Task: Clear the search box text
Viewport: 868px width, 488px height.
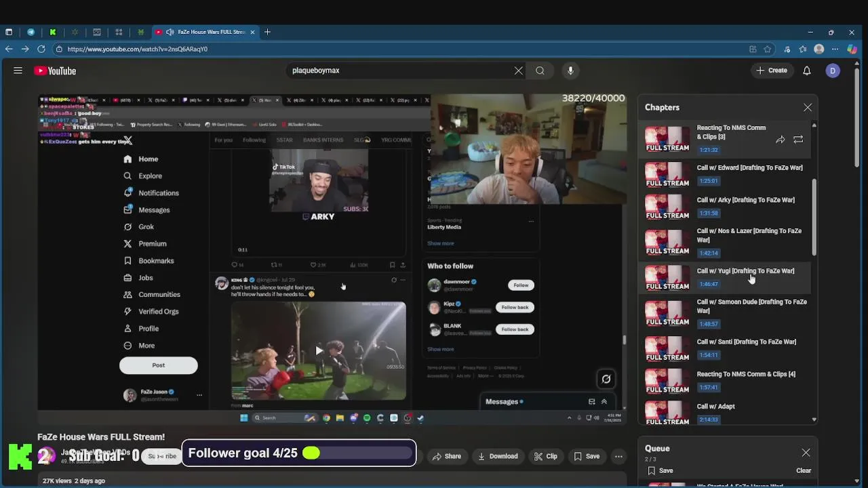Action: click(519, 70)
